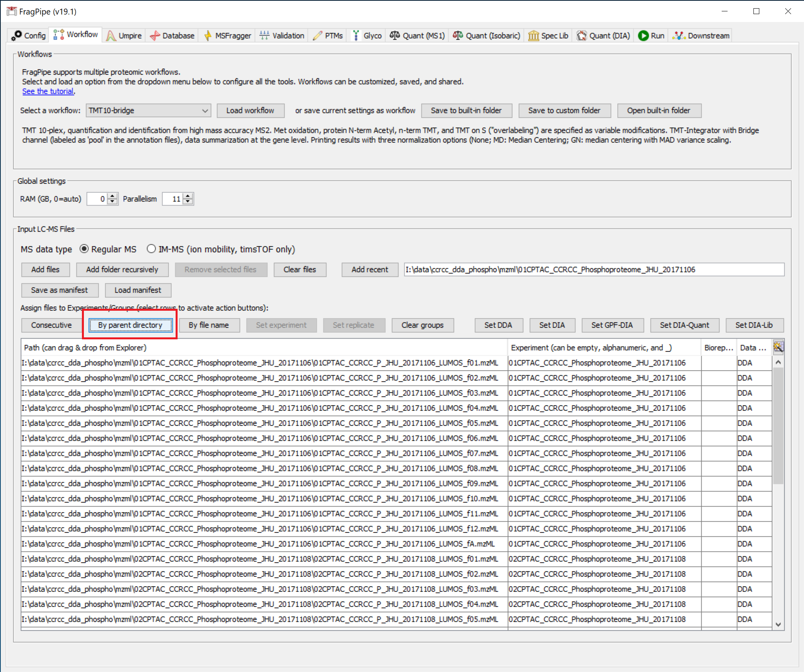The image size is (804, 672).
Task: Click the green Run tab
Action: pos(651,36)
